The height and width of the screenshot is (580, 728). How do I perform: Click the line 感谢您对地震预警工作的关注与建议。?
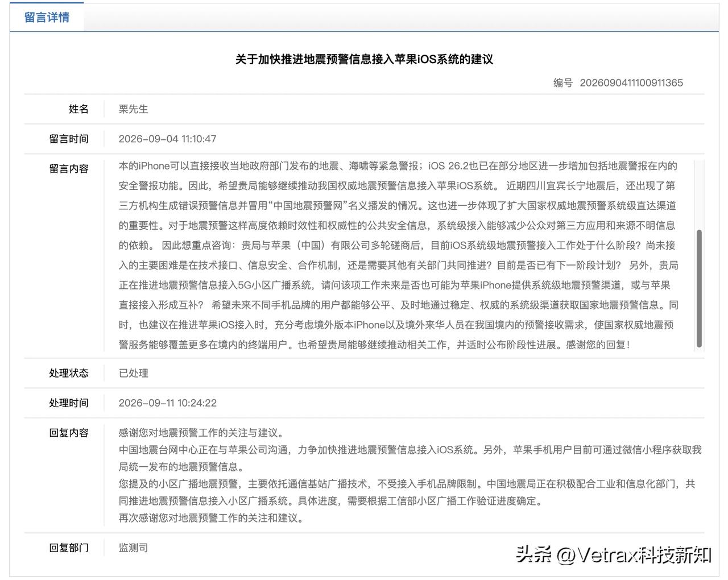click(201, 433)
